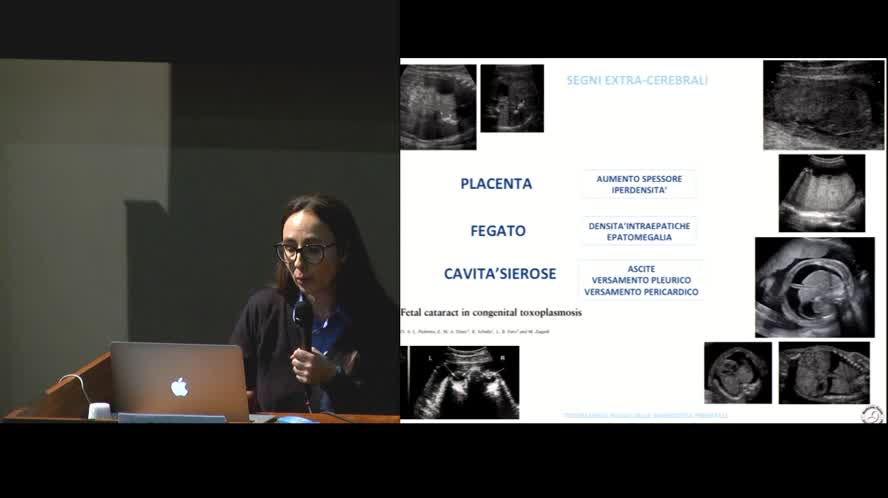
Task: Click the EPATOMEGALIA line
Action: tap(639, 237)
